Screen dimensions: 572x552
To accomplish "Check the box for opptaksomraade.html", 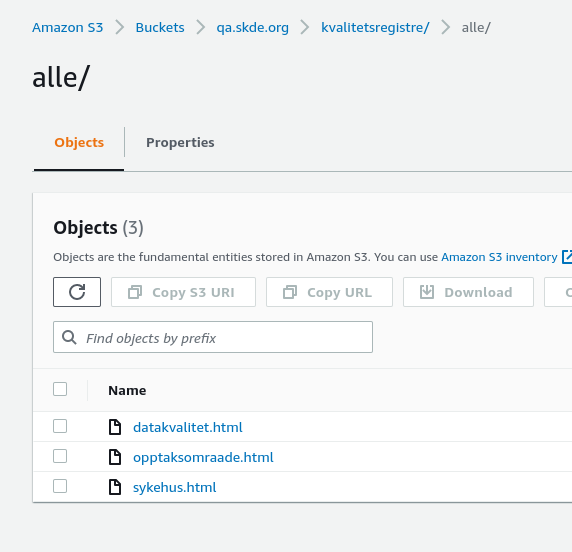I will 60,456.
